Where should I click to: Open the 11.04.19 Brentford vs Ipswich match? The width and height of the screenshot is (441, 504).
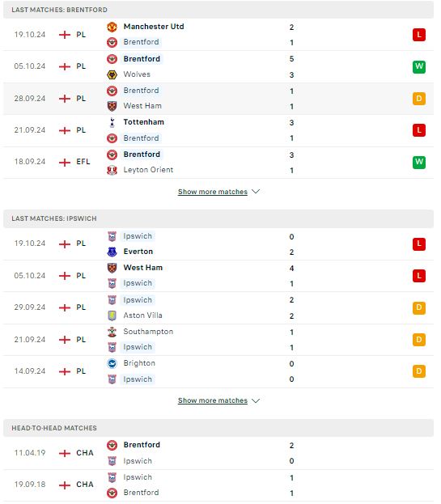tap(218, 453)
